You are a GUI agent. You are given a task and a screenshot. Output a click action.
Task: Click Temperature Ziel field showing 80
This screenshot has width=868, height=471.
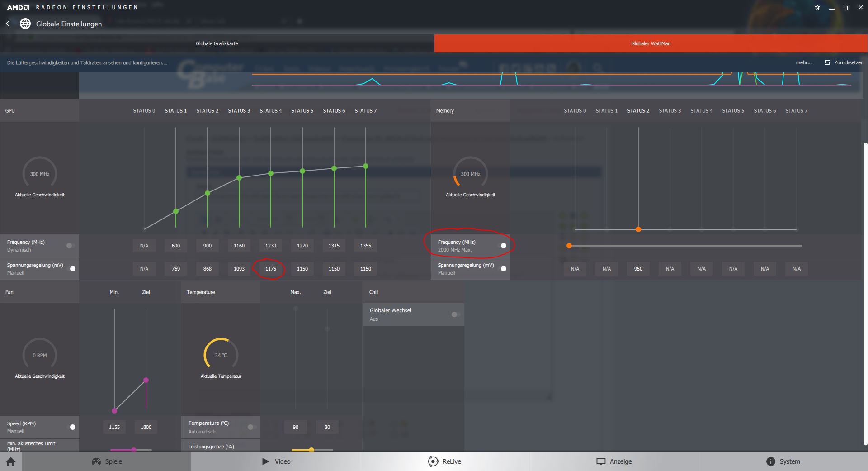[327, 427]
